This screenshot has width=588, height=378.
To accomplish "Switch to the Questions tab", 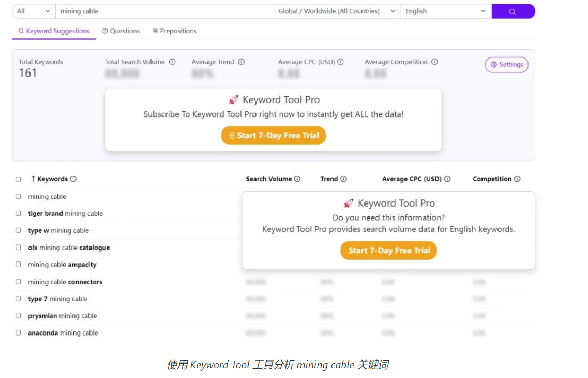I will 121,31.
